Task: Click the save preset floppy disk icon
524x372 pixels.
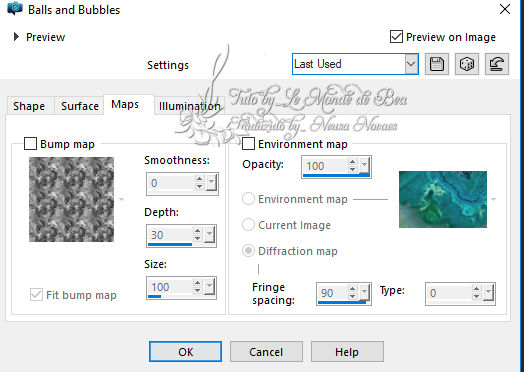Action: tap(436, 64)
